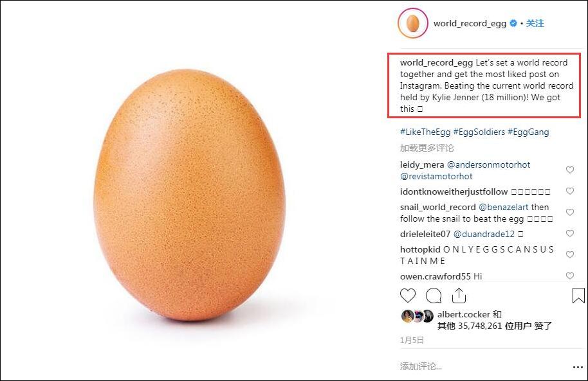Visit the @andersonmotorhot mention
588x381 pixels.
pyautogui.click(x=489, y=165)
